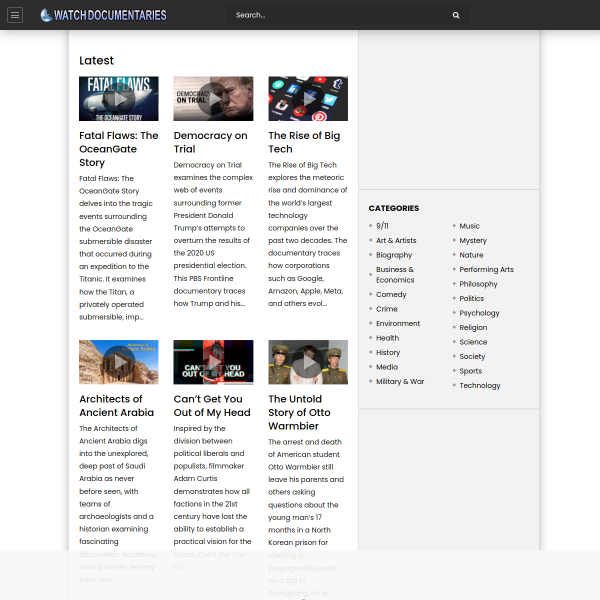Open the Sports category

(x=471, y=371)
